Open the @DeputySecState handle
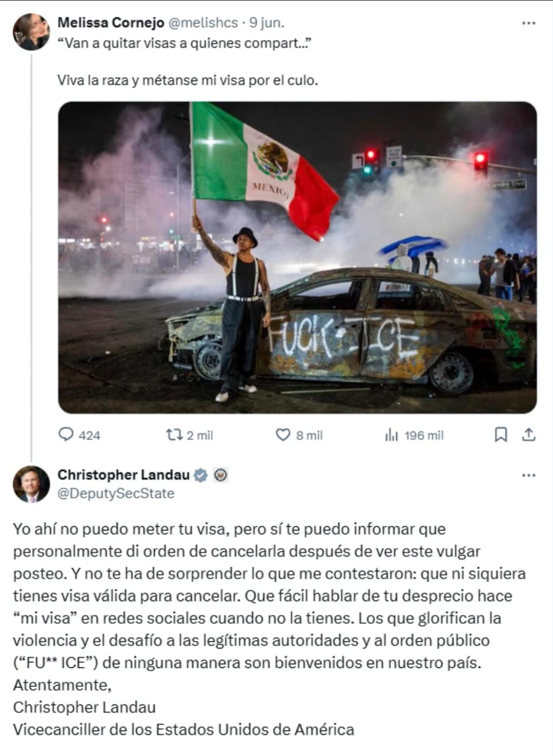 pos(116,494)
